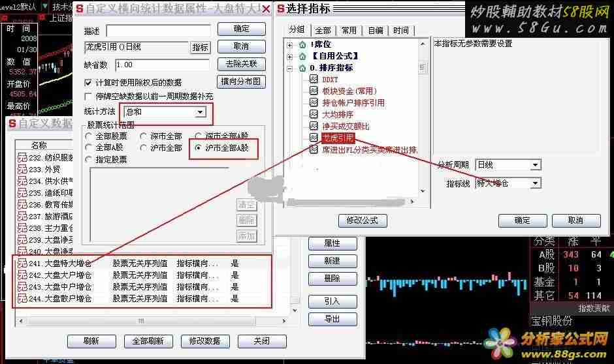
Task: Click the DDXT indicator icon
Action: click(314, 80)
